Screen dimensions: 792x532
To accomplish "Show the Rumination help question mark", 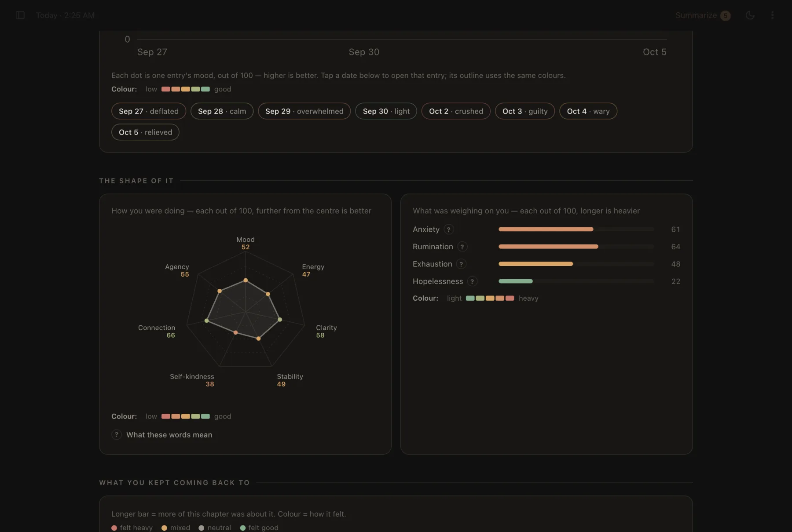I will pyautogui.click(x=462, y=247).
